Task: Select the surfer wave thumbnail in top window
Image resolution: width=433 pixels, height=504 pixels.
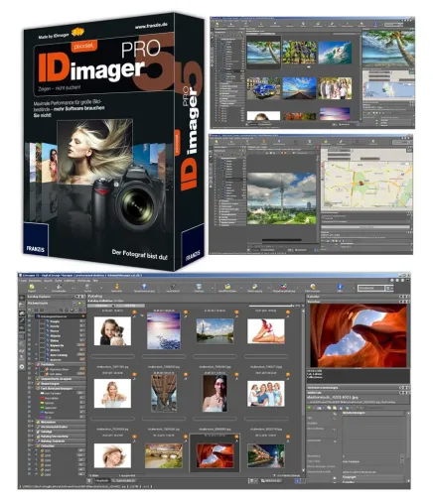Action: [x=335, y=53]
